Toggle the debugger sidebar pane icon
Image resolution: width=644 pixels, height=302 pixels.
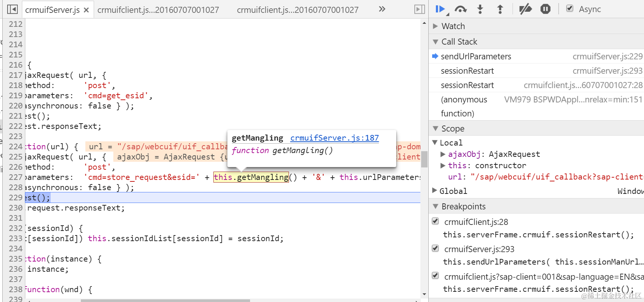click(x=420, y=9)
